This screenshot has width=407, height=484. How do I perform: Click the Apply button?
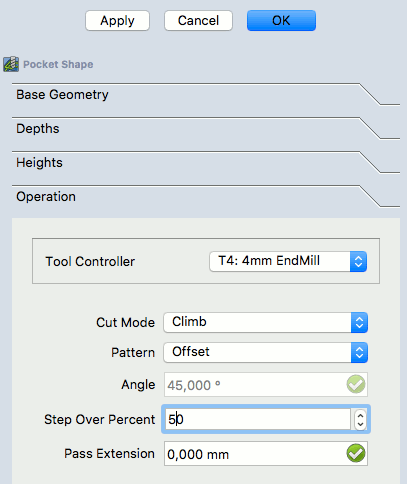pos(117,21)
